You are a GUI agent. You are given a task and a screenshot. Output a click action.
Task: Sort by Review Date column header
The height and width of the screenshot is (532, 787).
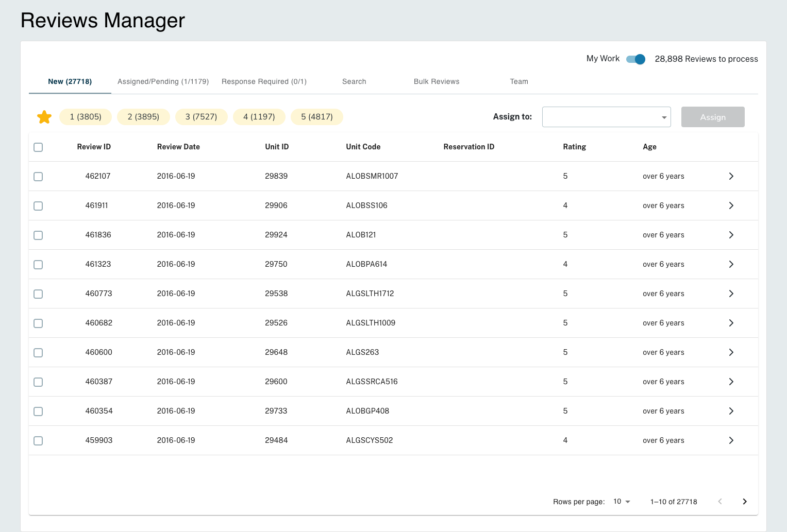point(178,147)
